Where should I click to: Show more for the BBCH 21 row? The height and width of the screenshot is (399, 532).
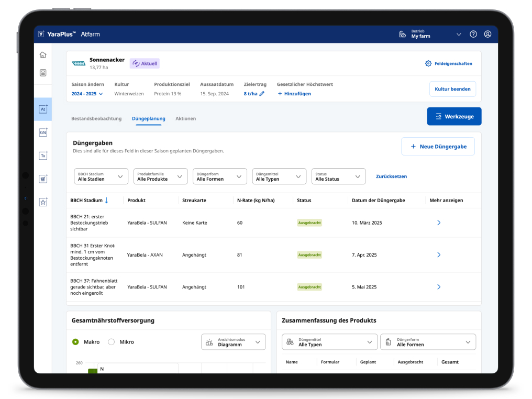439,223
